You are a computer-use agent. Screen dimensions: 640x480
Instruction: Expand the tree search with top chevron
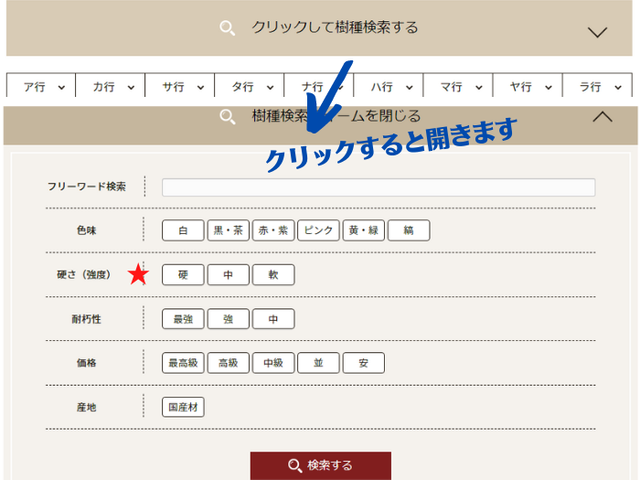[x=597, y=31]
